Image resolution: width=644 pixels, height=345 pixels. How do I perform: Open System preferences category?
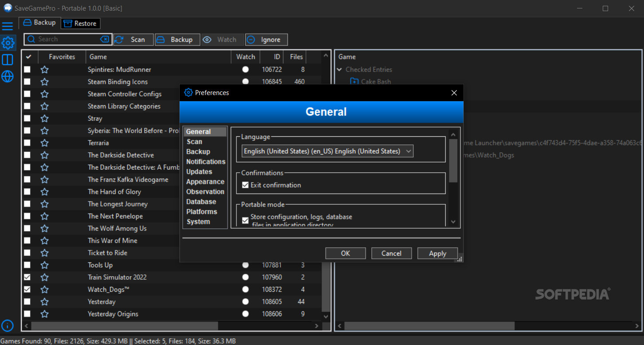pyautogui.click(x=198, y=222)
